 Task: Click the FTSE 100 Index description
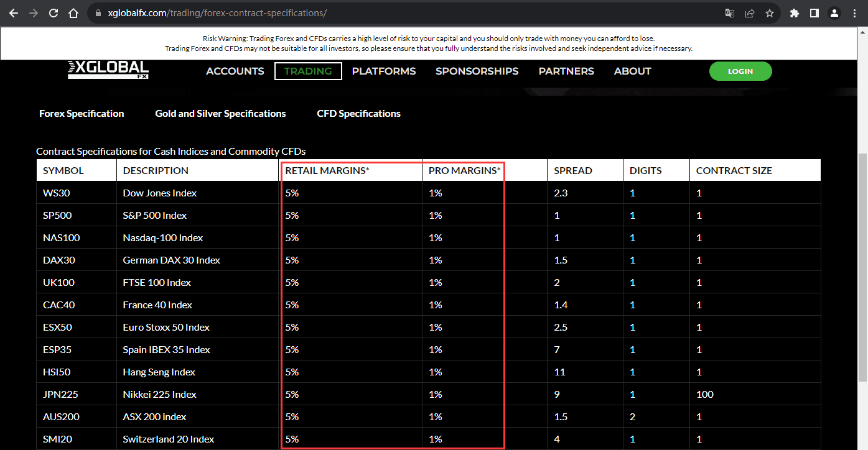pos(157,282)
